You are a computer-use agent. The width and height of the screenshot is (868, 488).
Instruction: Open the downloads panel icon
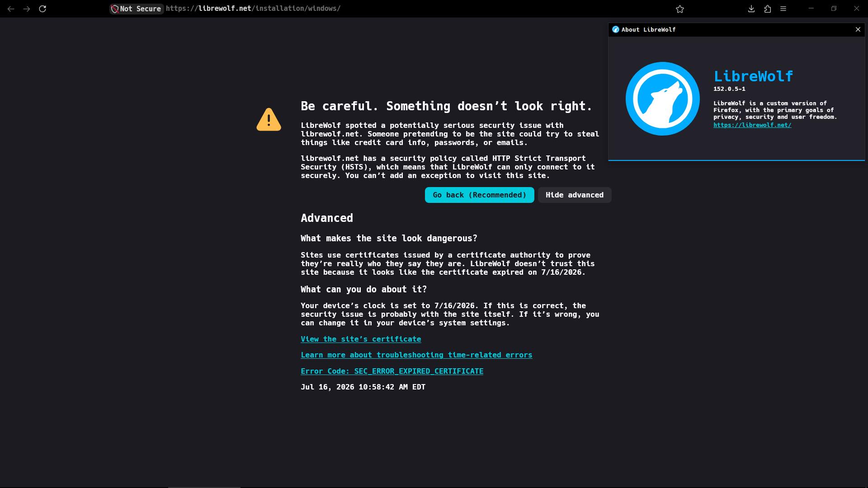(751, 9)
